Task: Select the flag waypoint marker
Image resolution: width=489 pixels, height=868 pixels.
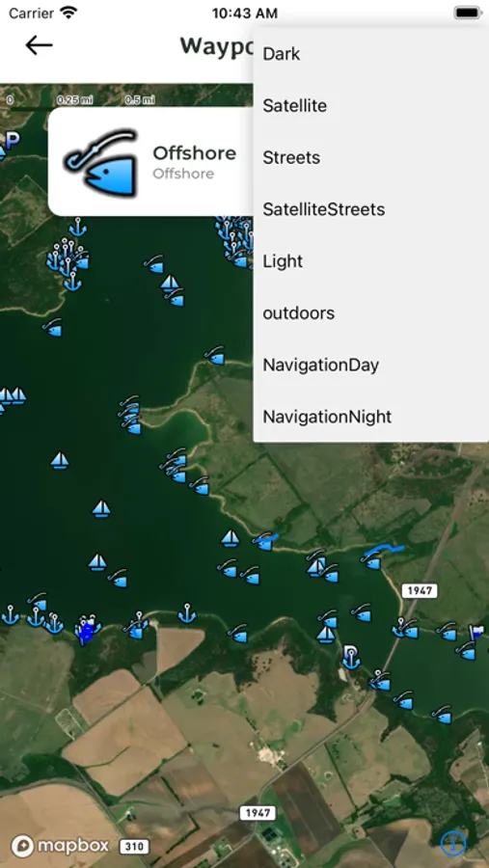Action: click(476, 631)
